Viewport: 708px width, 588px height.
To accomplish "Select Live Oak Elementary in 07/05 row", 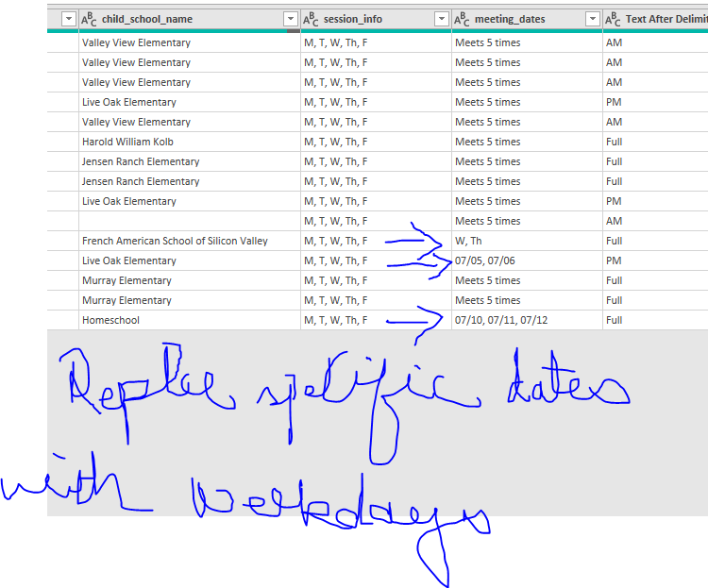I will click(x=190, y=261).
